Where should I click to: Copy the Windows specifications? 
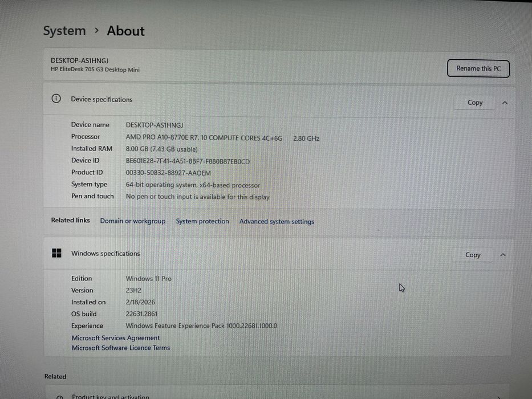[x=473, y=255]
